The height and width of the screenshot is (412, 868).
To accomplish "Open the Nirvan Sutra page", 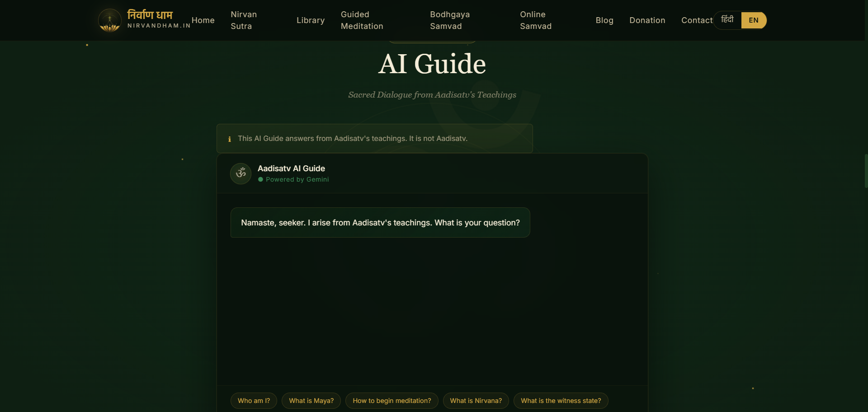I will coord(244,20).
